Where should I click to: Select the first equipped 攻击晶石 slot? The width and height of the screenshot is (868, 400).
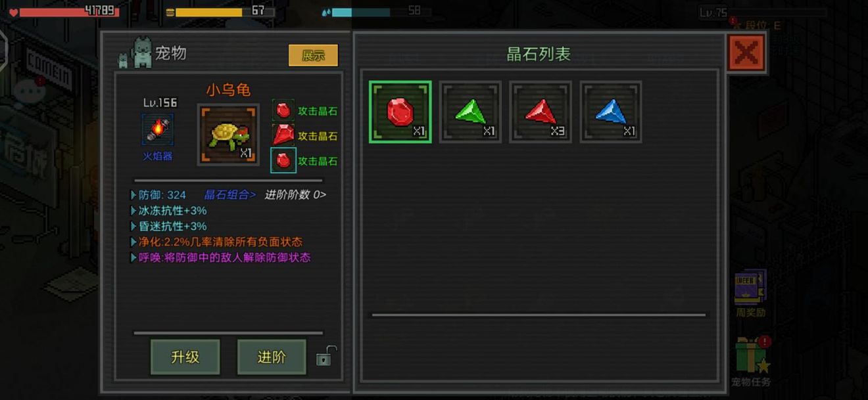pos(283,110)
